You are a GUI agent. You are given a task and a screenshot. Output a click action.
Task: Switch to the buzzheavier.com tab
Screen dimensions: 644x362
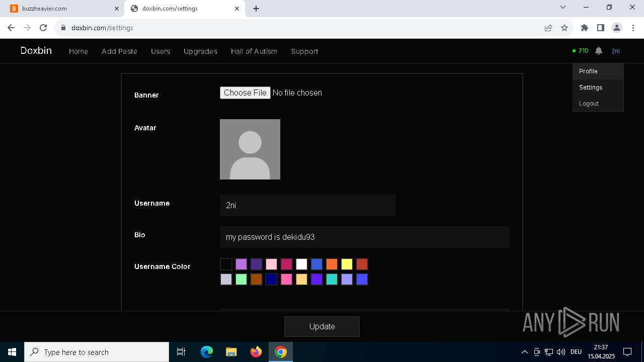point(65,9)
